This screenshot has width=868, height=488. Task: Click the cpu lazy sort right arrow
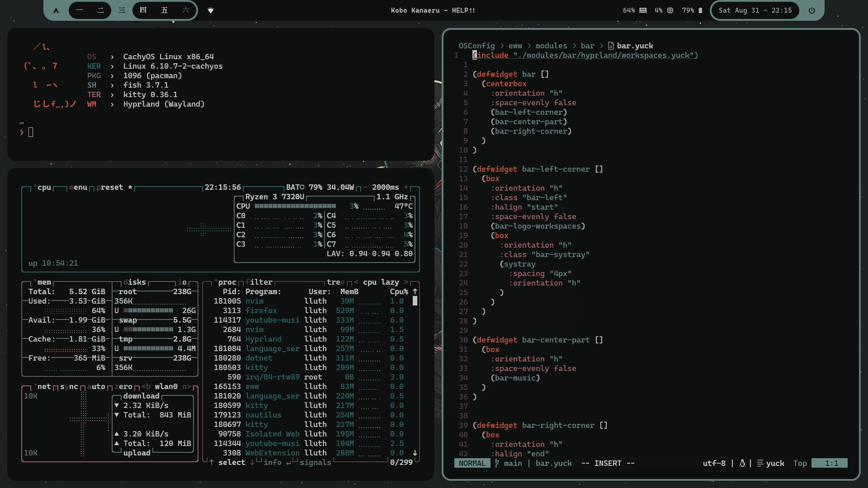click(x=406, y=282)
